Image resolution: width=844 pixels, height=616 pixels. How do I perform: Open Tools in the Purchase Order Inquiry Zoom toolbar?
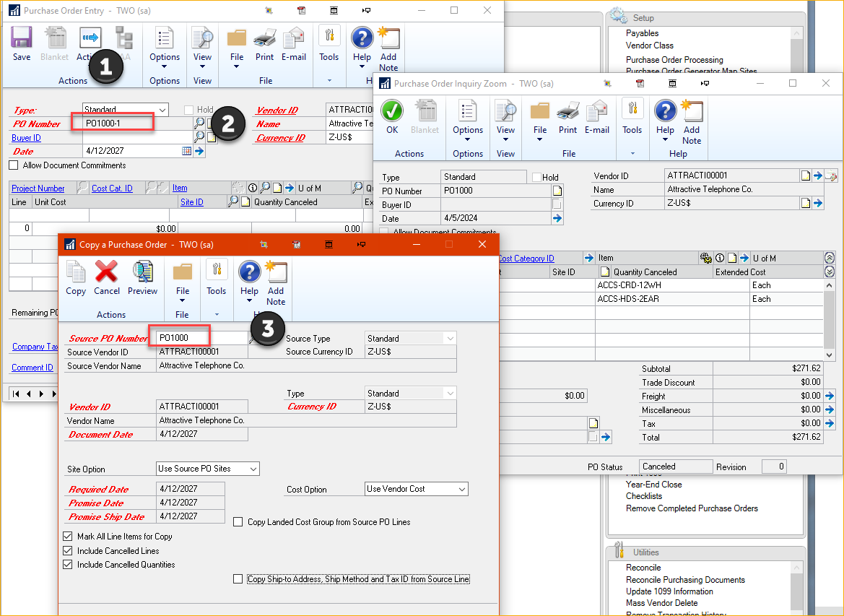coord(632,116)
